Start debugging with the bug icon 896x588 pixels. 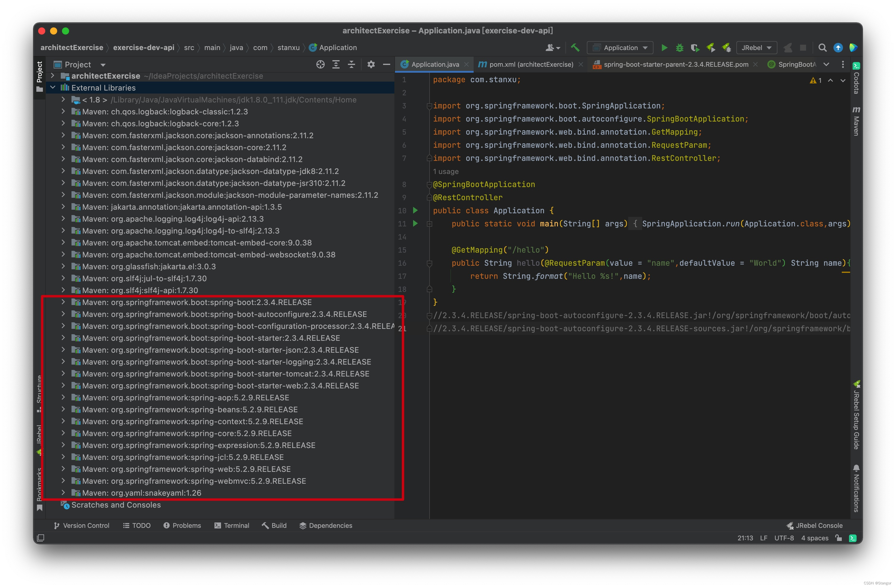click(679, 48)
